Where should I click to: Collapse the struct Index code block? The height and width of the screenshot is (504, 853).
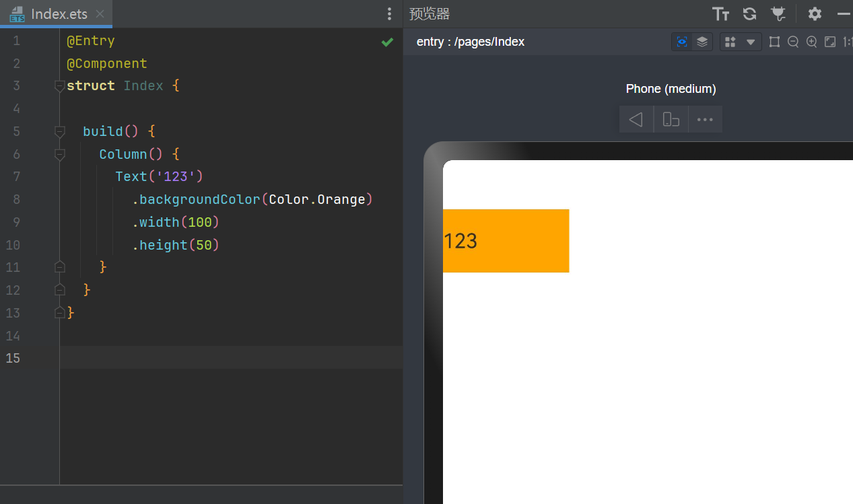[x=59, y=86]
